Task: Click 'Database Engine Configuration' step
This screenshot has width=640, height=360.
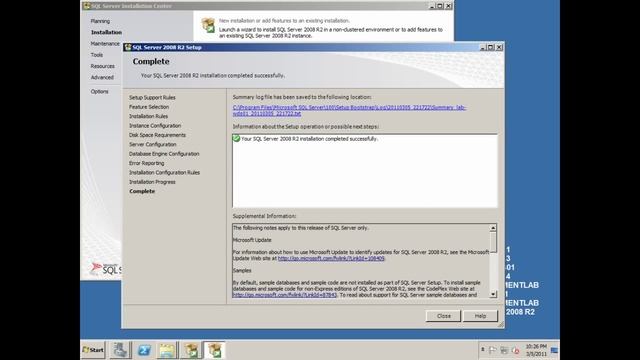Action: tap(164, 154)
